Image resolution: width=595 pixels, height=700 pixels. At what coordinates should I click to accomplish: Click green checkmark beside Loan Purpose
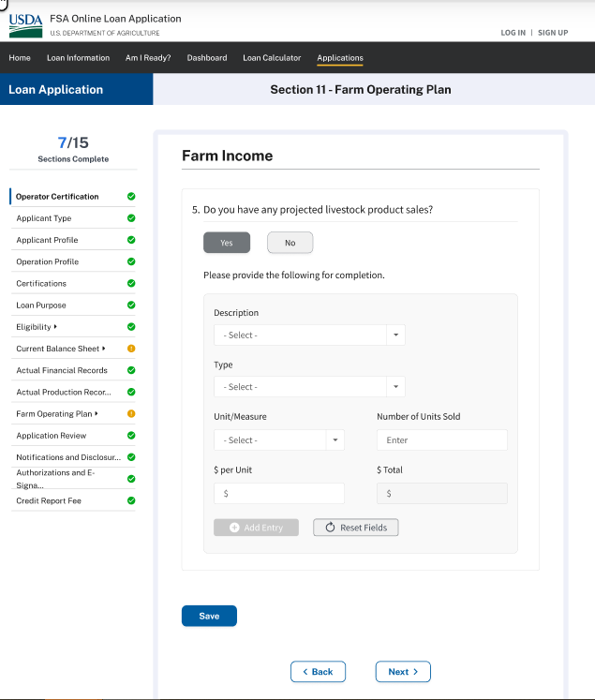click(x=131, y=305)
